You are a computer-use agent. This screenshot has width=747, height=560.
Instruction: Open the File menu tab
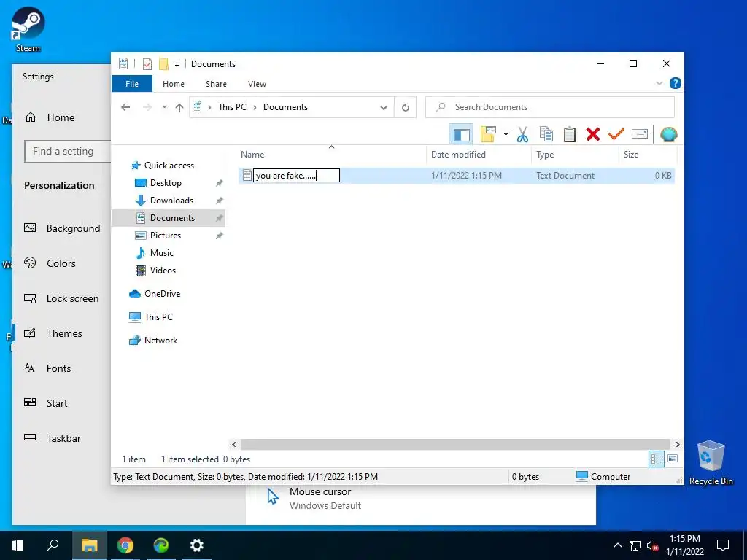(x=132, y=84)
